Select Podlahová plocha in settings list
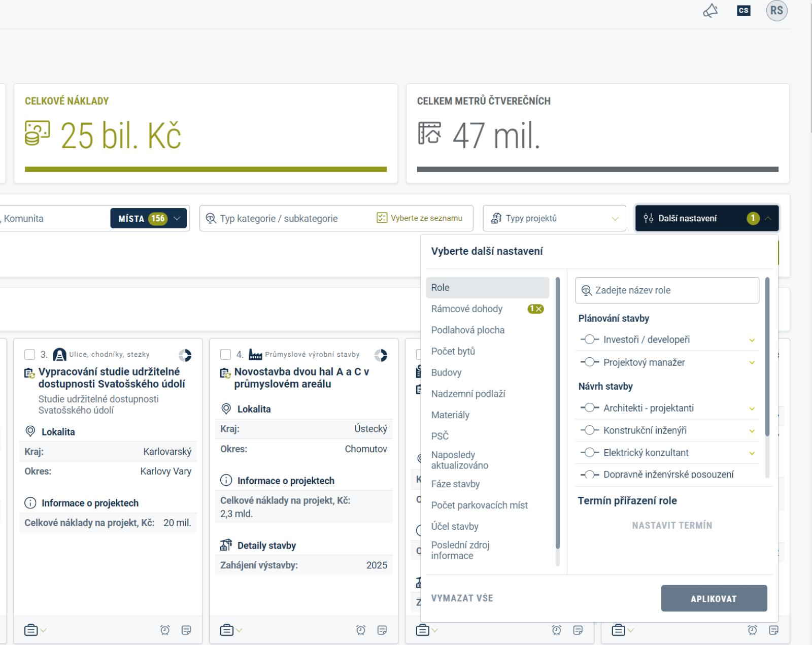This screenshot has height=645, width=812. [x=467, y=330]
